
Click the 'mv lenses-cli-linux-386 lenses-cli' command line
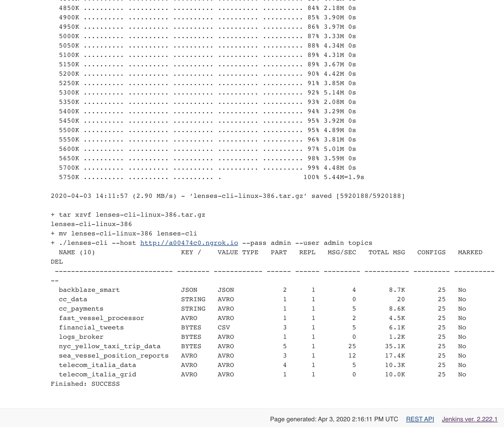124,234
